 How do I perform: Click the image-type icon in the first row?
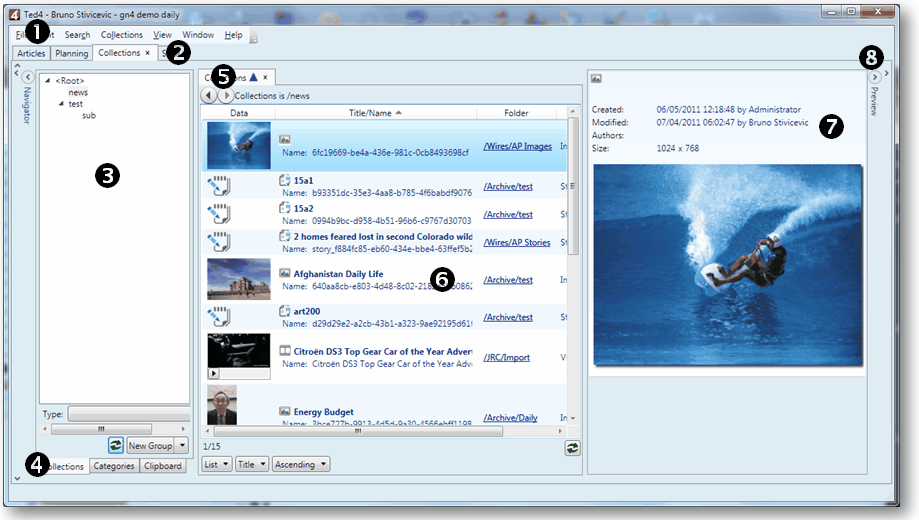coord(285,139)
